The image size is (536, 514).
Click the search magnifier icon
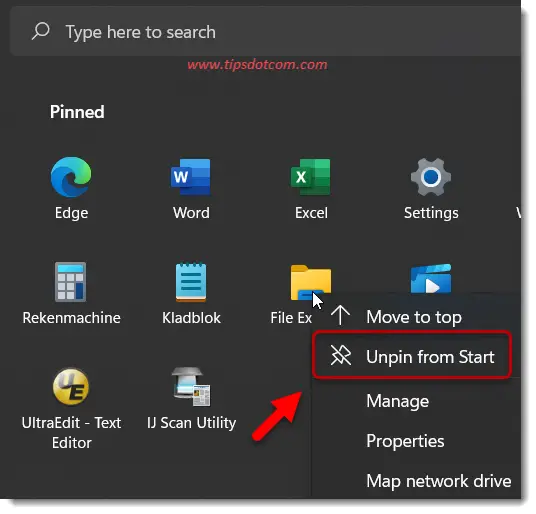coord(41,31)
